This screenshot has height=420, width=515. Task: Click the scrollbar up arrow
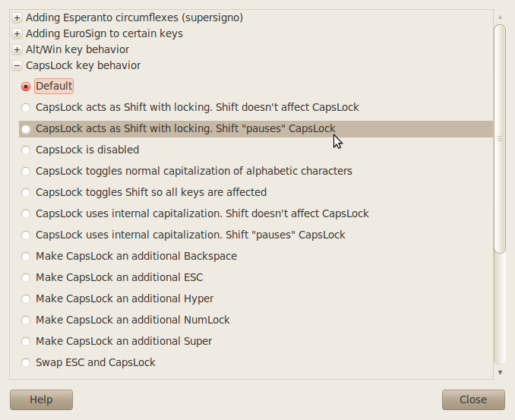click(499, 16)
